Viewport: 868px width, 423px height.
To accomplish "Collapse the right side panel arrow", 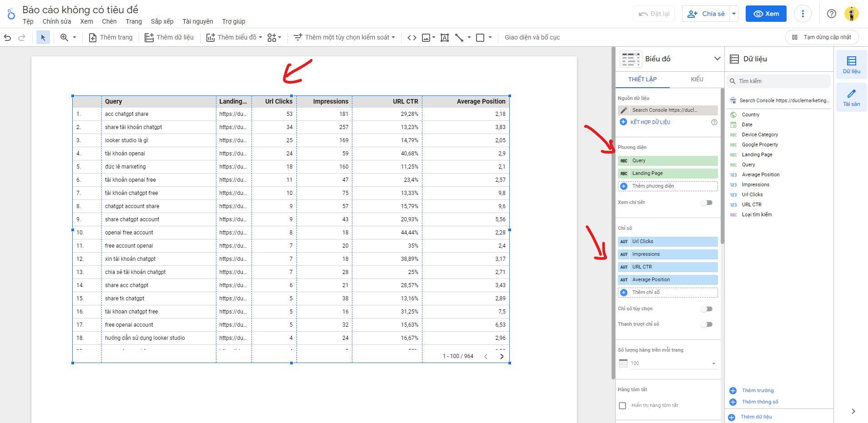I will pyautogui.click(x=853, y=411).
